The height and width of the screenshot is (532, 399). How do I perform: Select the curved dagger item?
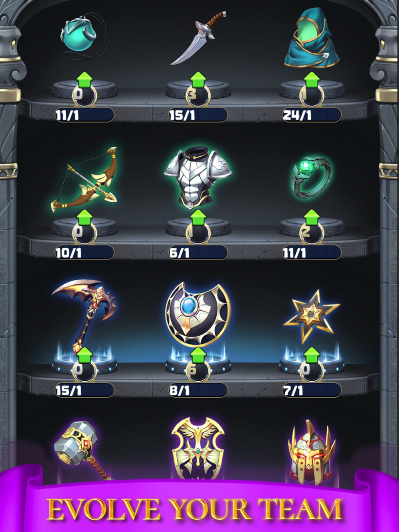[198, 38]
